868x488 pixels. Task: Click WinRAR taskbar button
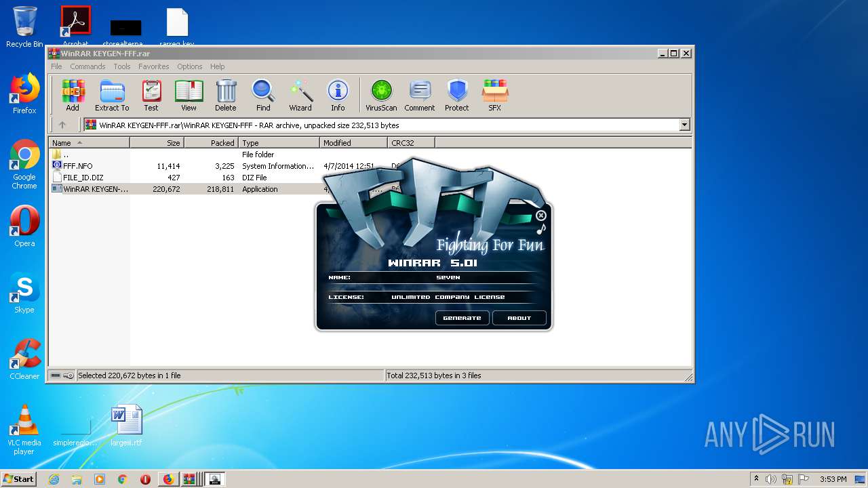[x=189, y=479]
